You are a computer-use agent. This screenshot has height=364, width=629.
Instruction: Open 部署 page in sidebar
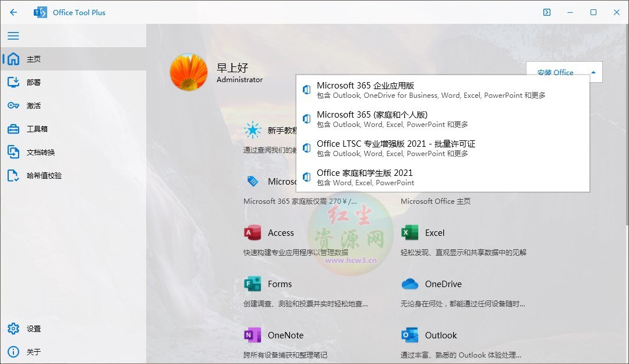[73, 82]
